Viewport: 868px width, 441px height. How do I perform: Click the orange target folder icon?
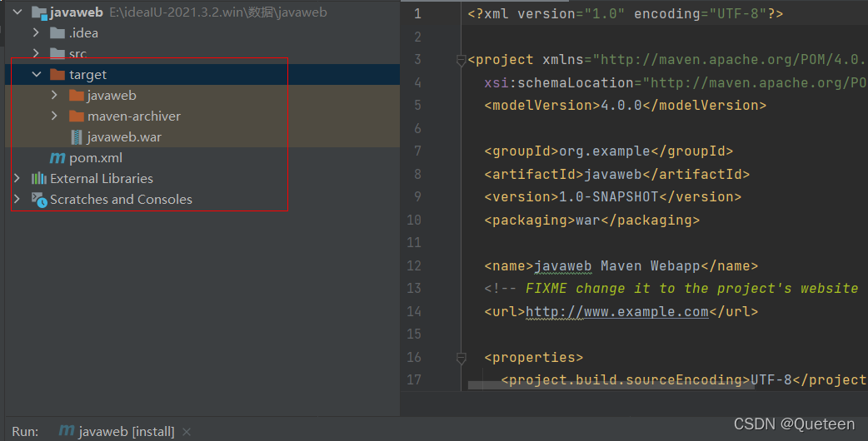pos(57,75)
